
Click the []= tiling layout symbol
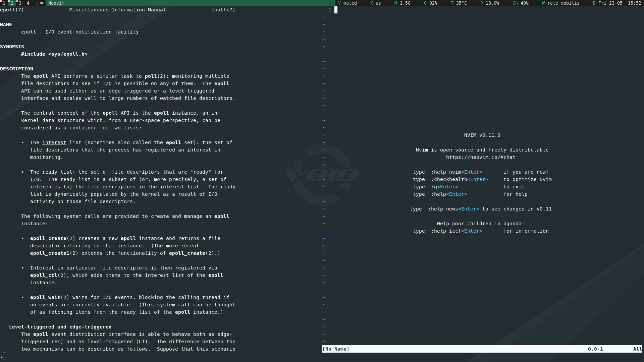click(x=39, y=3)
